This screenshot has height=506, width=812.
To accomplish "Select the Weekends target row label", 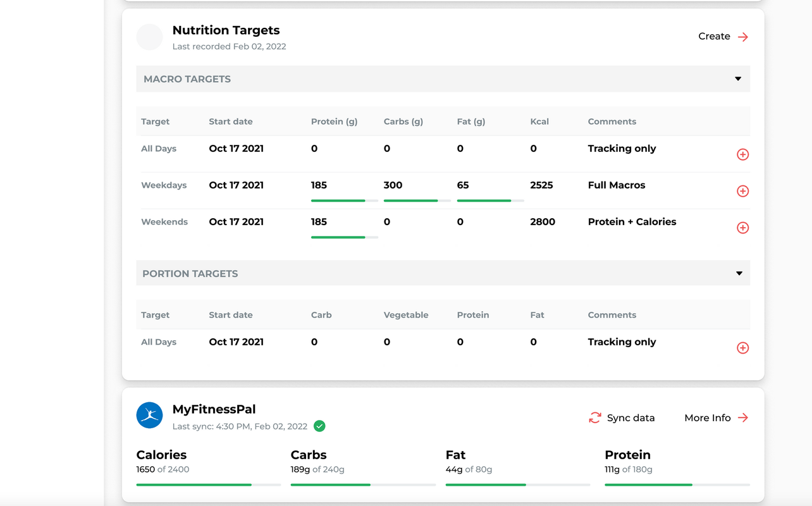I will pyautogui.click(x=164, y=222).
